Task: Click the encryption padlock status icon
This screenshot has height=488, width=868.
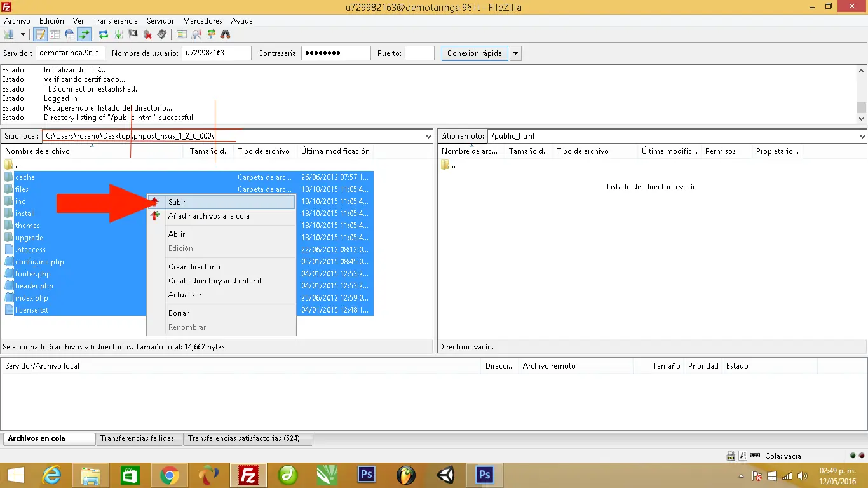Action: (x=731, y=456)
